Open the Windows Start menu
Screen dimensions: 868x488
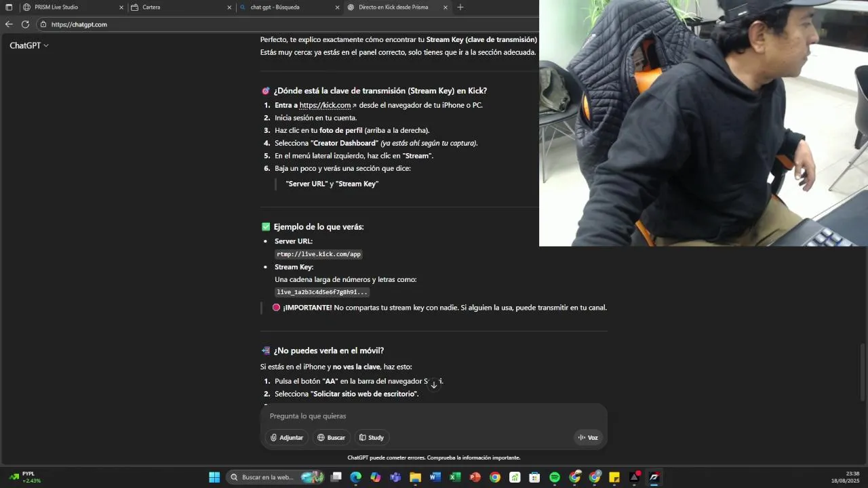[x=214, y=477]
